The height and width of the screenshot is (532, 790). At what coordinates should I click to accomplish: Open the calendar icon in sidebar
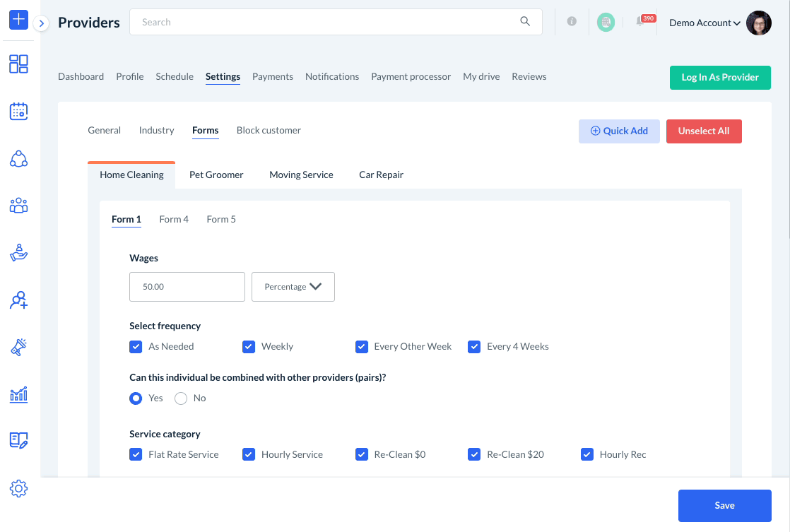(18, 111)
